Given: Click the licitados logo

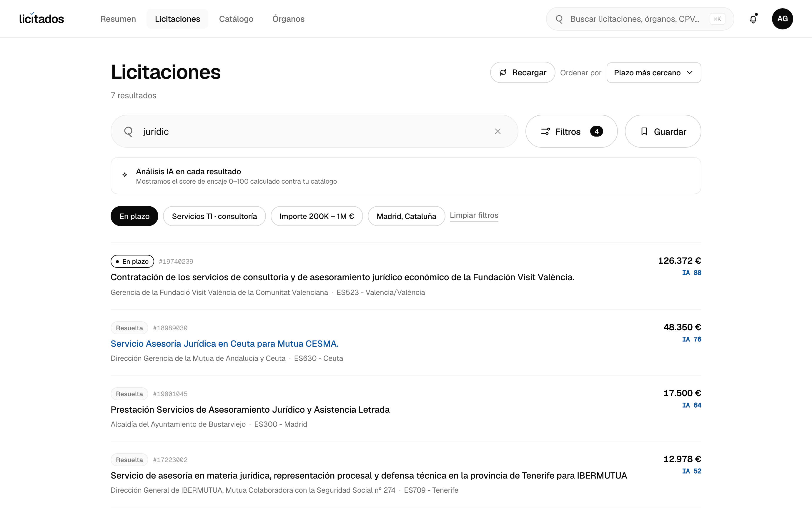Looking at the screenshot, I should (x=41, y=19).
